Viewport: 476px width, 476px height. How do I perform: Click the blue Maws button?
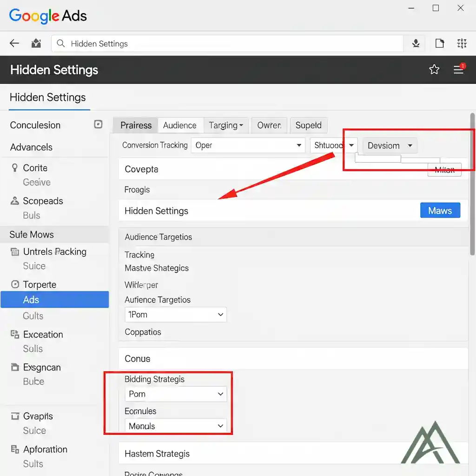[440, 211]
